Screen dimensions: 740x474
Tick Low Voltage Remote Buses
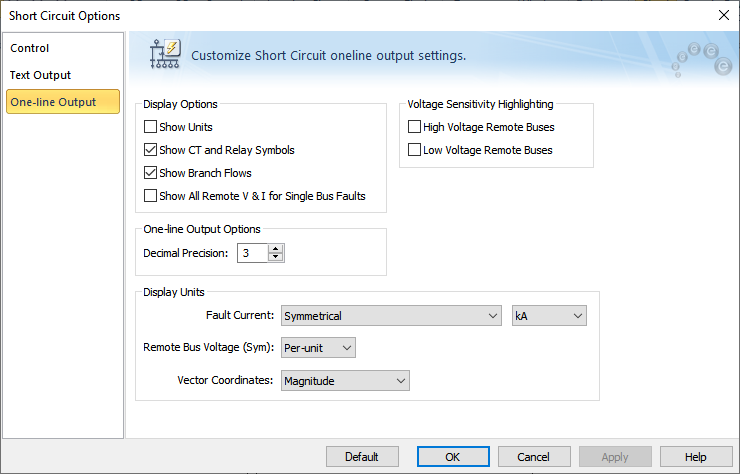pos(415,150)
